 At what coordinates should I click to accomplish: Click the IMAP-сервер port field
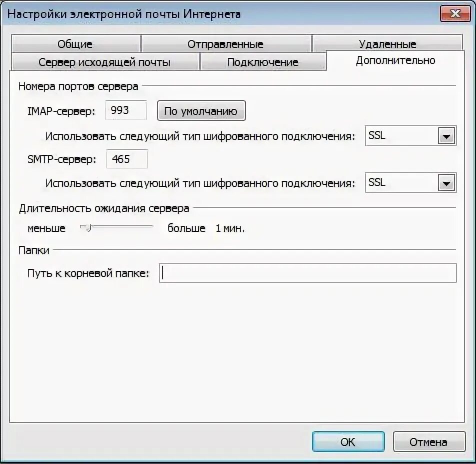click(126, 110)
